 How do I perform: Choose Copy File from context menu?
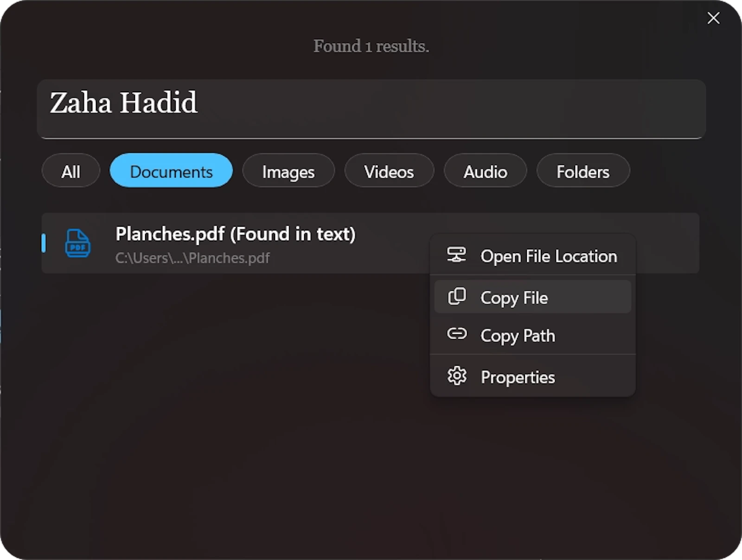[533, 297]
